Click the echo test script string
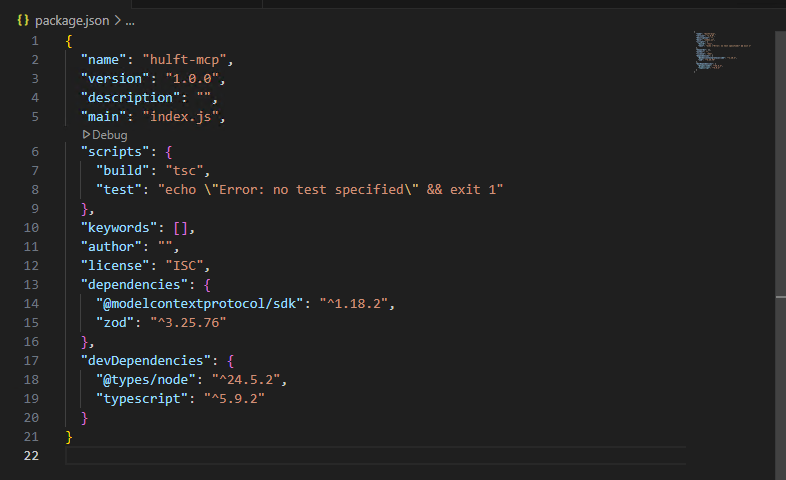This screenshot has height=480, width=786. 330,190
